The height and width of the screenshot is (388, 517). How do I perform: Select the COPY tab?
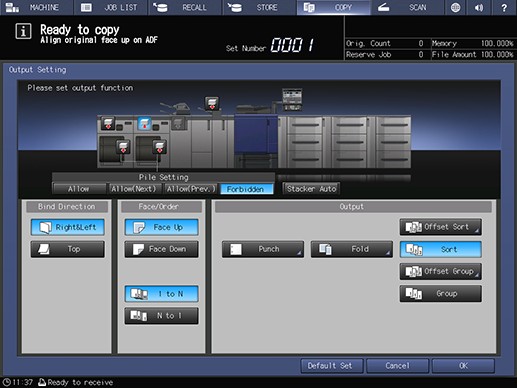pos(334,7)
